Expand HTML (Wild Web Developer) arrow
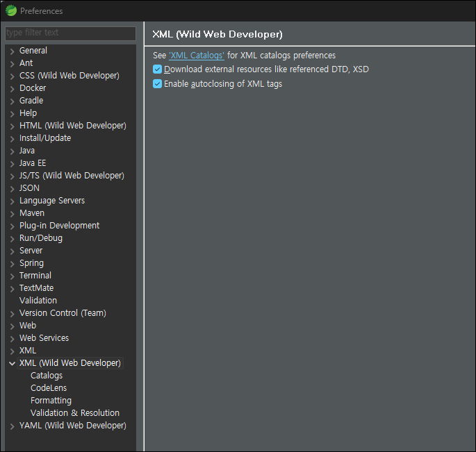The height and width of the screenshot is (452, 476). (x=12, y=126)
